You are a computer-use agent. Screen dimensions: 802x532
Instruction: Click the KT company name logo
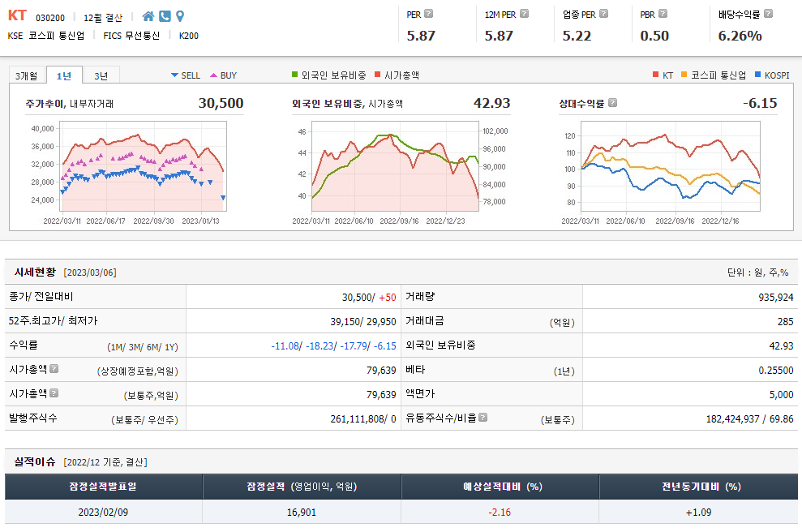click(17, 16)
